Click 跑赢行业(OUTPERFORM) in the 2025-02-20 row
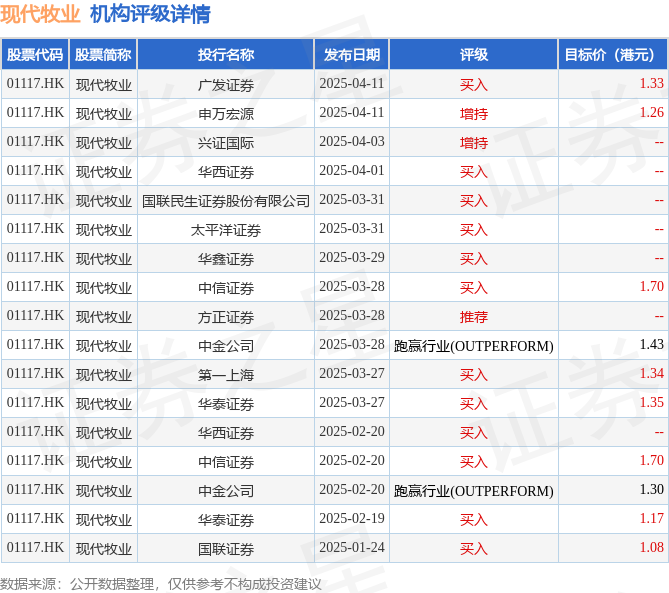The height and width of the screenshot is (593, 669). [x=474, y=491]
